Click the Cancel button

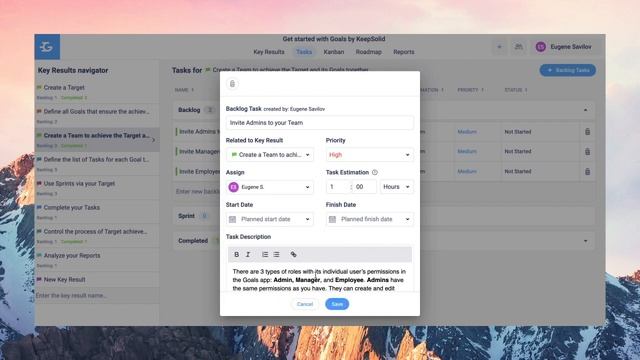[304, 304]
